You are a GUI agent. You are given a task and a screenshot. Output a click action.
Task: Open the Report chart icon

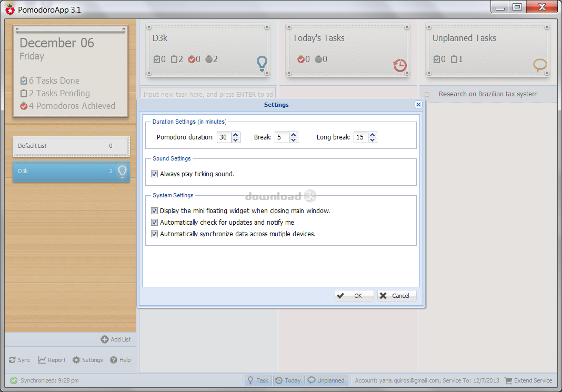[x=42, y=360]
